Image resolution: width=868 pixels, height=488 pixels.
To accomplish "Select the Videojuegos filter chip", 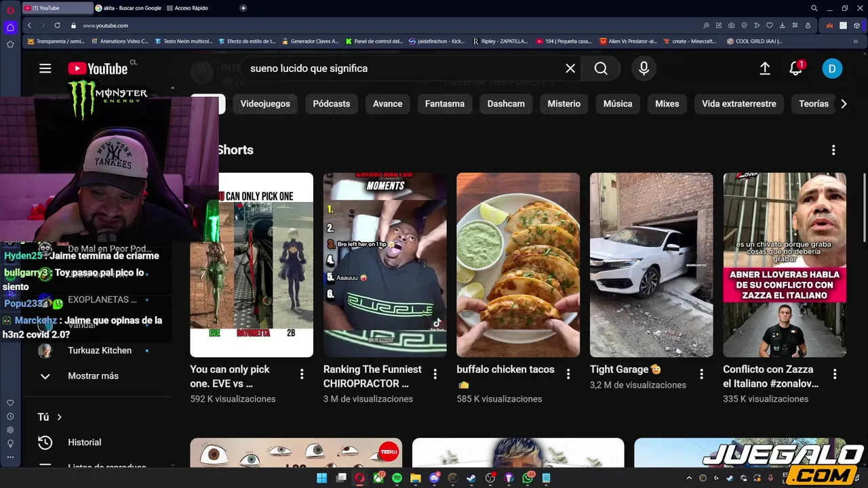I will 265,104.
